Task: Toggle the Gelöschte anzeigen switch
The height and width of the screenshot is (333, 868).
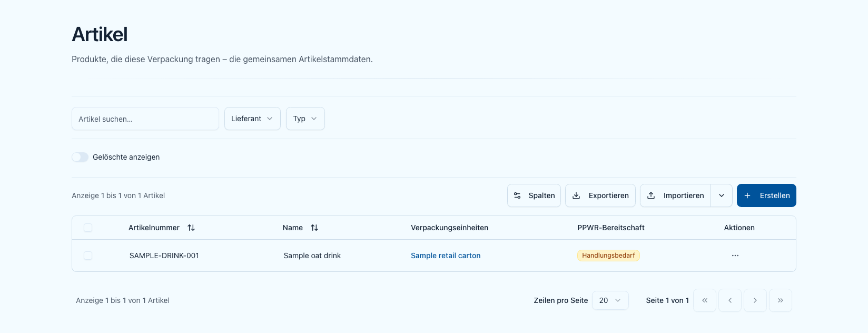Action: tap(80, 157)
